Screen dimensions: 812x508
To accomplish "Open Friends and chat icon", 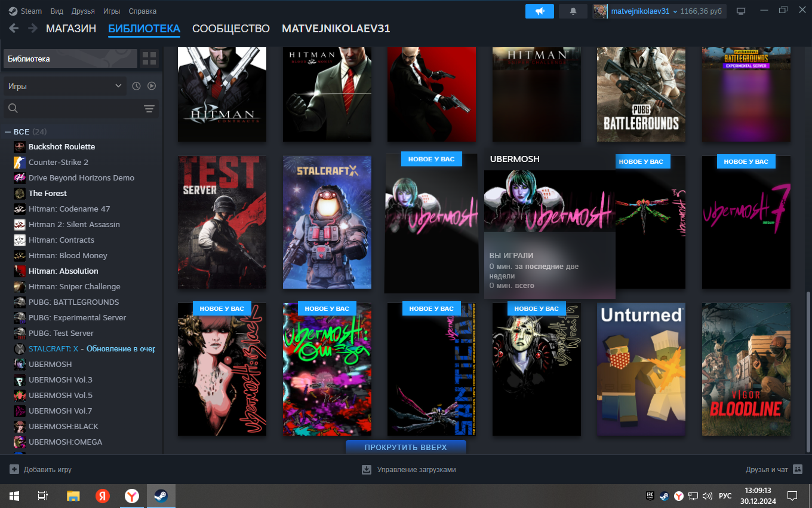I will pyautogui.click(x=798, y=470).
